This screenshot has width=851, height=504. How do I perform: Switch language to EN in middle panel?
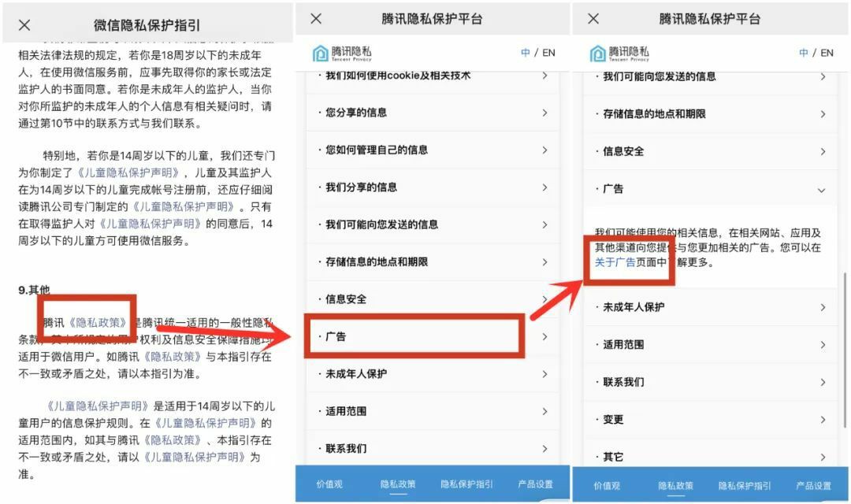[548, 53]
